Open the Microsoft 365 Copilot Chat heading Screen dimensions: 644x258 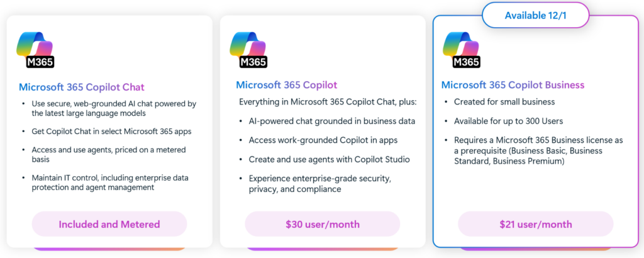(x=82, y=87)
